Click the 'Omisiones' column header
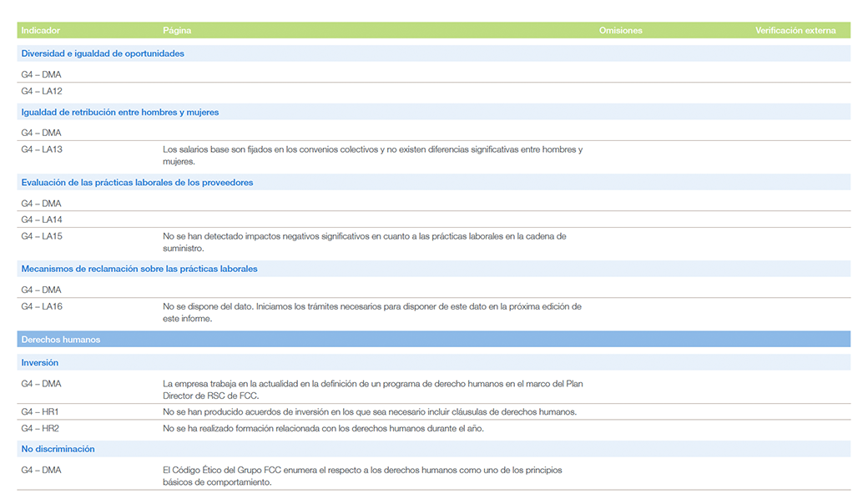The width and height of the screenshot is (868, 504). point(621,30)
